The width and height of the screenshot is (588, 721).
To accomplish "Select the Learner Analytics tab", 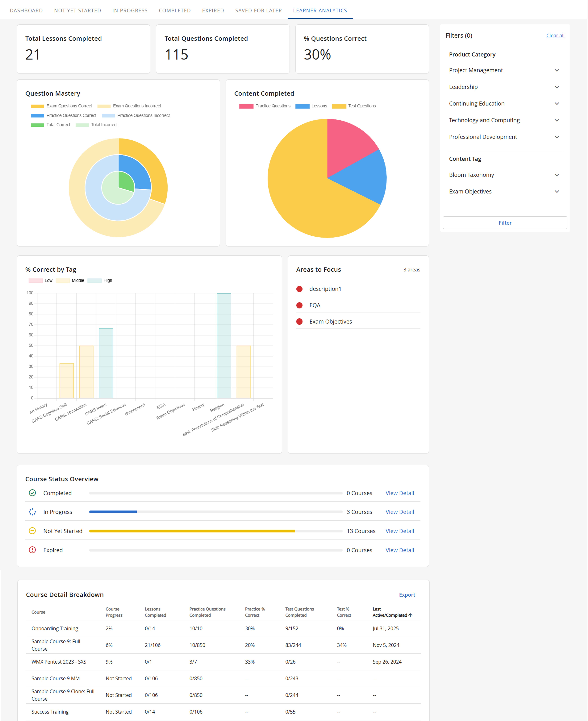I will (x=320, y=11).
